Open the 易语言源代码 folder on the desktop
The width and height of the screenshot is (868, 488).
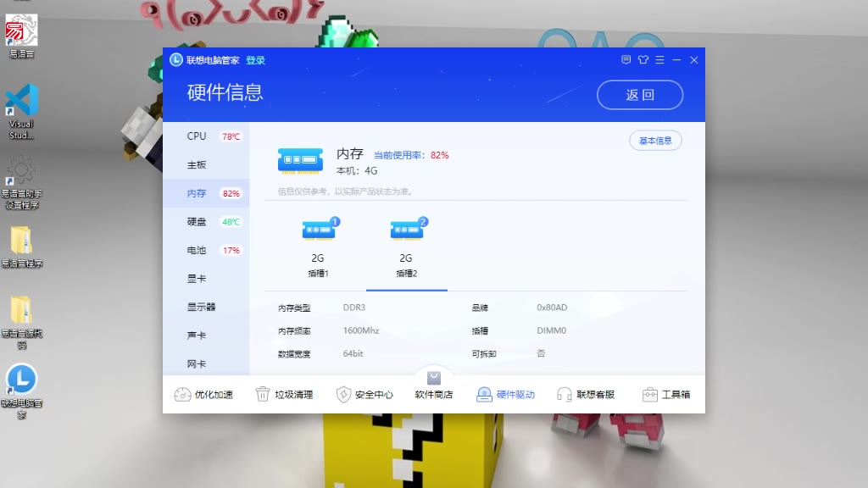tap(21, 323)
